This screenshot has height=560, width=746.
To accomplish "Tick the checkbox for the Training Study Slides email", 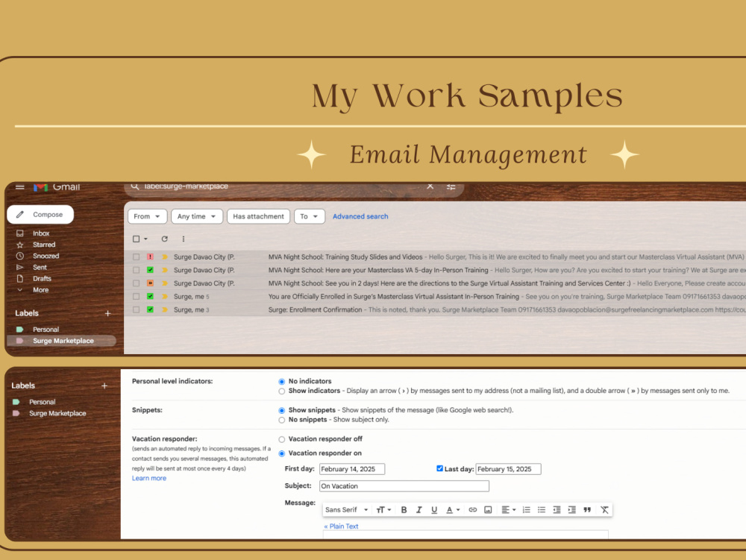I will coord(136,257).
